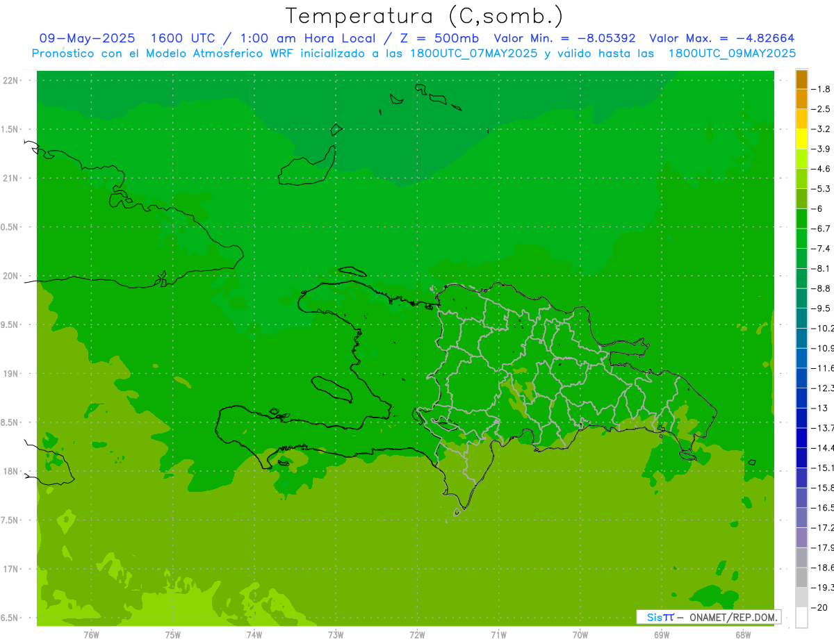Screen dimensions: 834x644
Task: Click the white swatch below -20
Action: click(801, 618)
